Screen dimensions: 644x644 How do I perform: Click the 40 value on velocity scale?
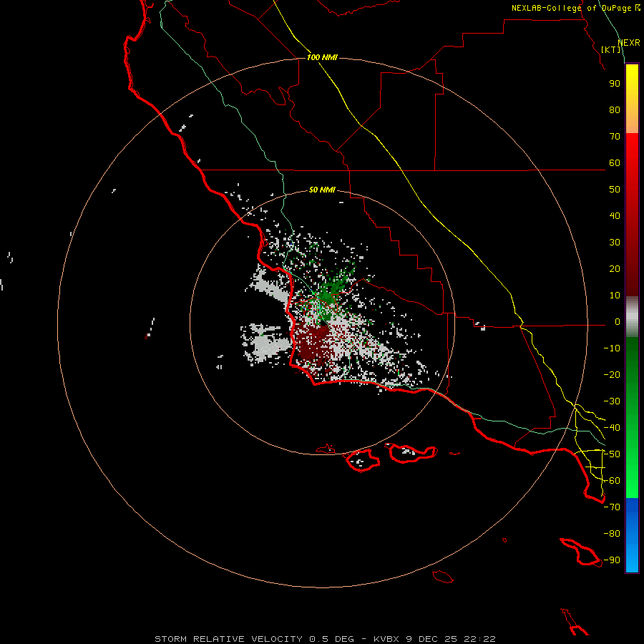pyautogui.click(x=615, y=216)
